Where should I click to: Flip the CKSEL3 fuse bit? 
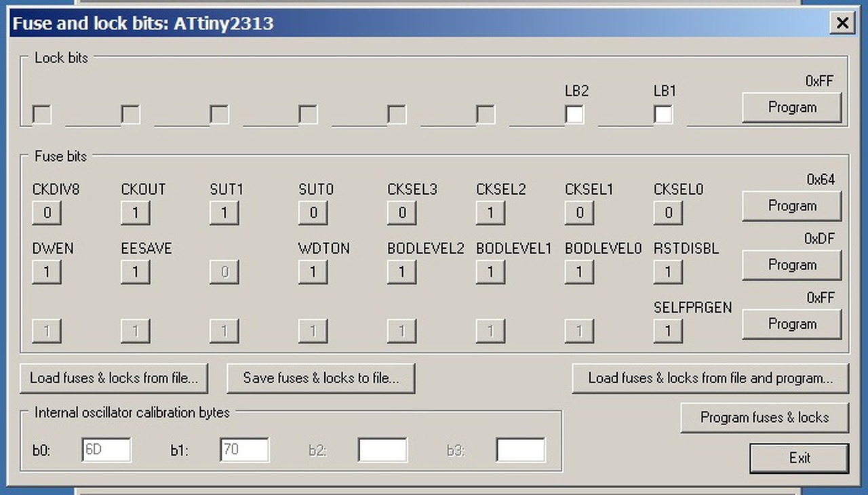[x=402, y=213]
